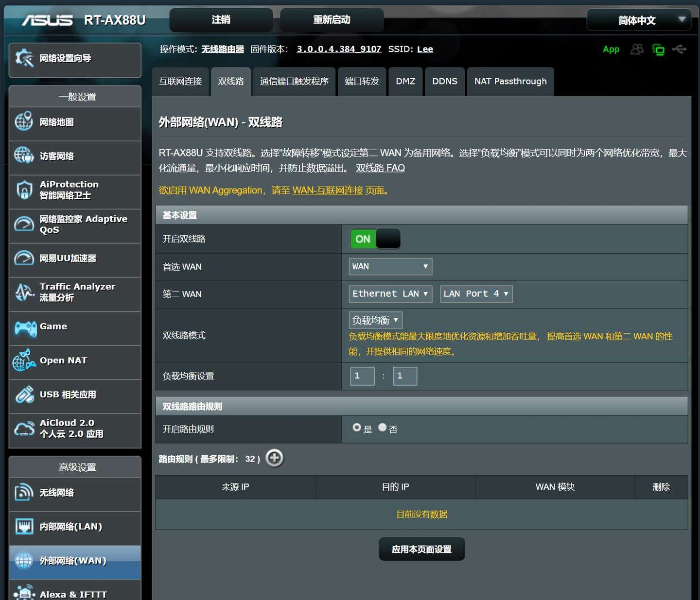The image size is (700, 600).
Task: Click the 来源 IP column header
Action: 235,487
